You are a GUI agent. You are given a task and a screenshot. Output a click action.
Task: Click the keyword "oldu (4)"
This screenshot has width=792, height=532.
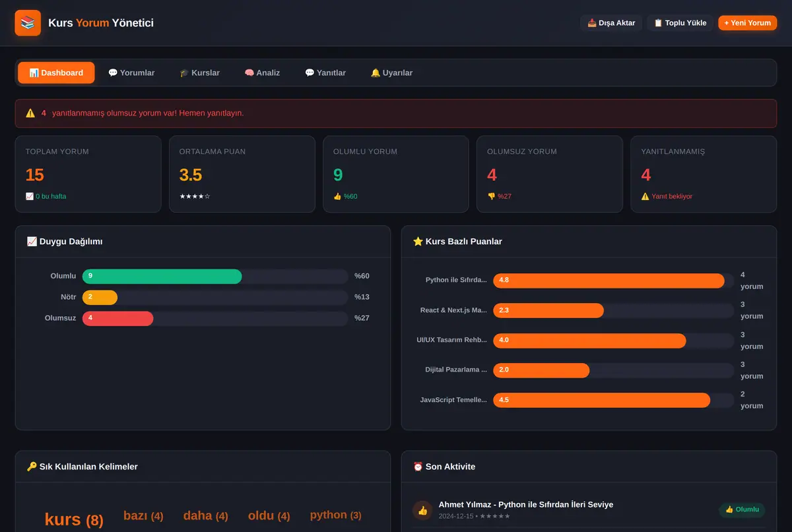coord(269,515)
